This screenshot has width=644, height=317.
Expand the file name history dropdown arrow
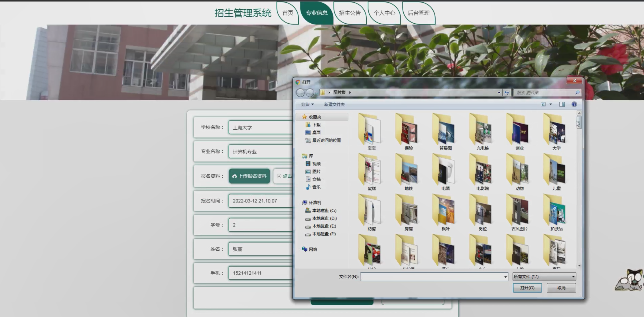point(505,277)
